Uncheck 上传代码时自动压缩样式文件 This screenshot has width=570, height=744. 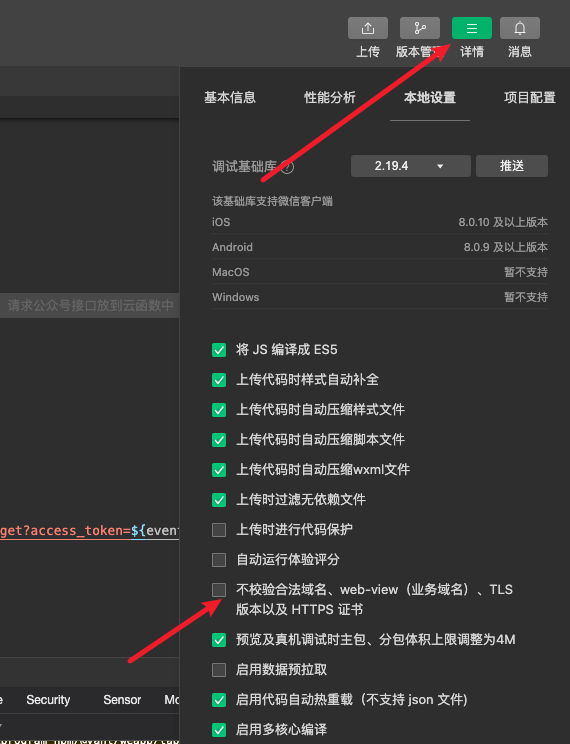219,410
